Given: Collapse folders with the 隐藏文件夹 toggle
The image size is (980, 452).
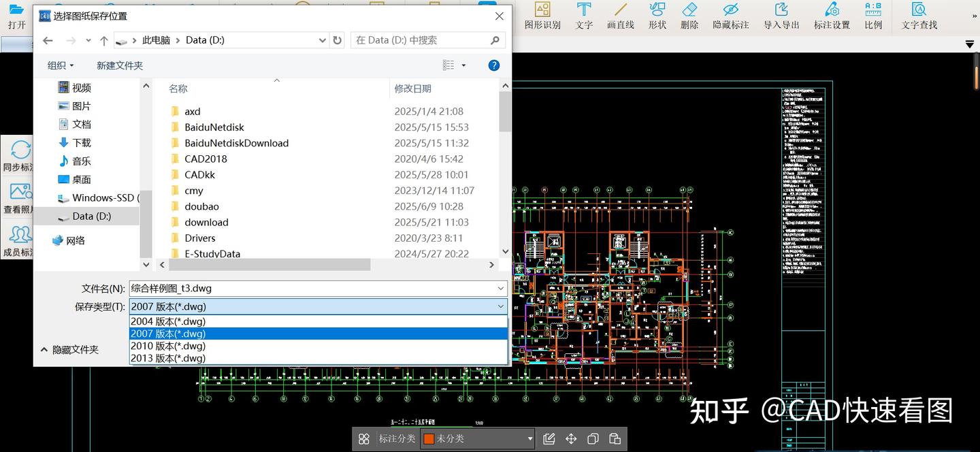Looking at the screenshot, I should 69,350.
